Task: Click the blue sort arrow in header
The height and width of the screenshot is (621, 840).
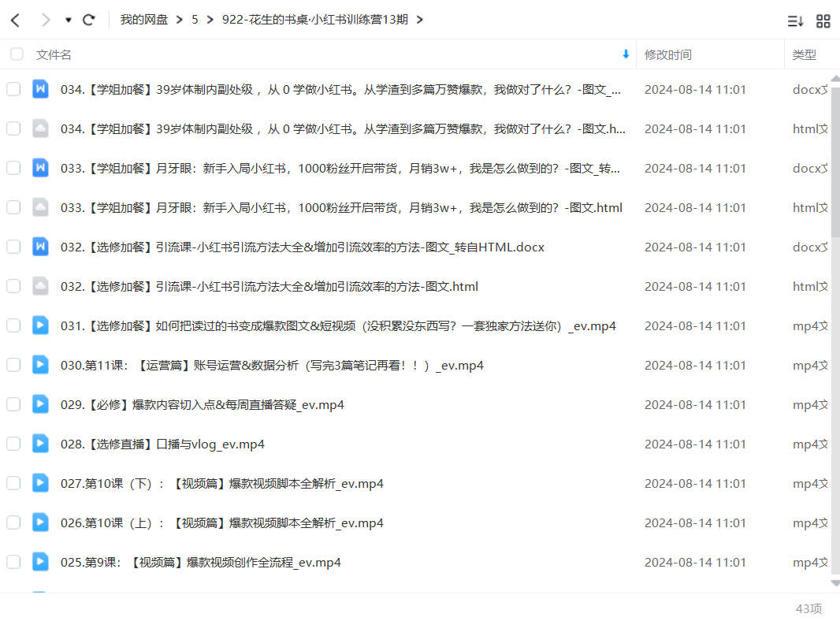Action: click(x=625, y=54)
